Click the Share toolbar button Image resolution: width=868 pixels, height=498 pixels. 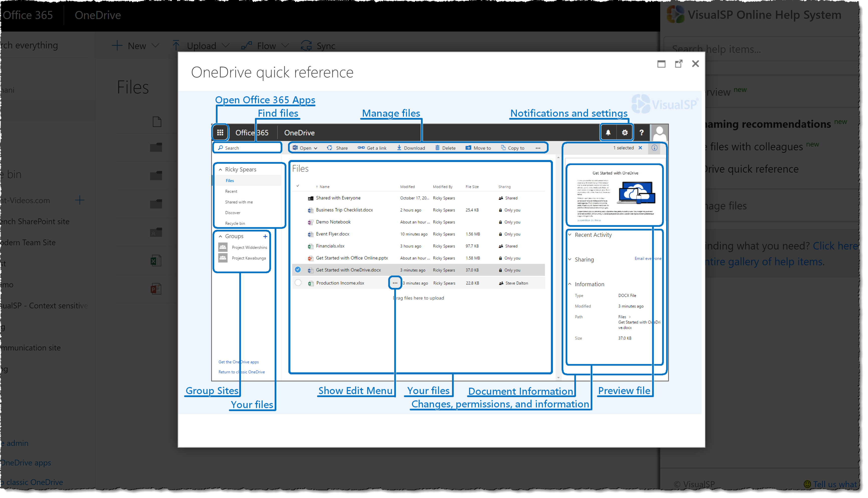pyautogui.click(x=338, y=149)
